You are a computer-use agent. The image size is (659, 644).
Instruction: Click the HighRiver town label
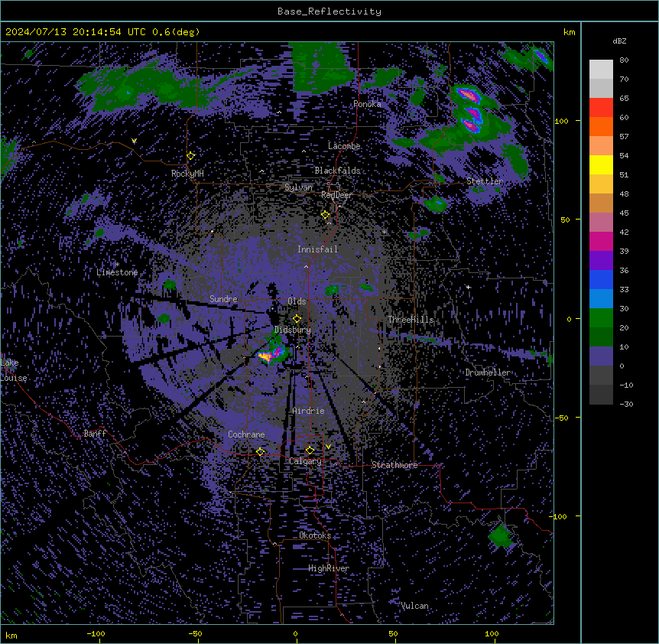tap(329, 568)
